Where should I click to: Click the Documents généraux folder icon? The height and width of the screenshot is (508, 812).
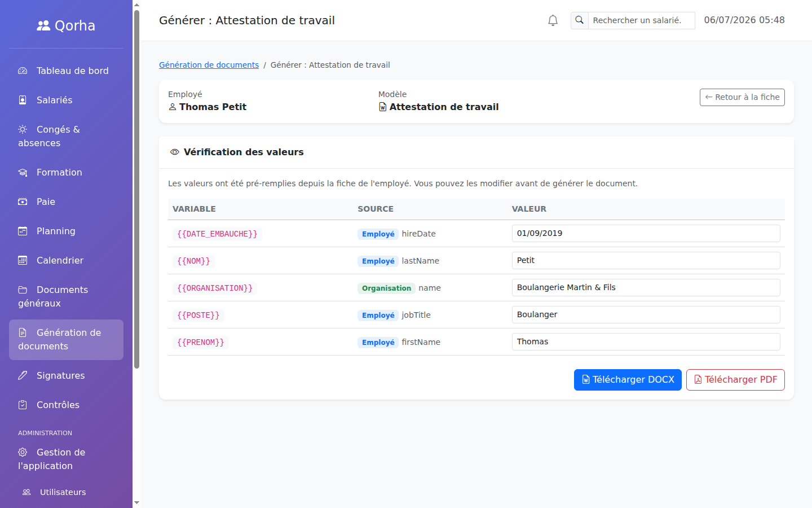click(x=23, y=290)
